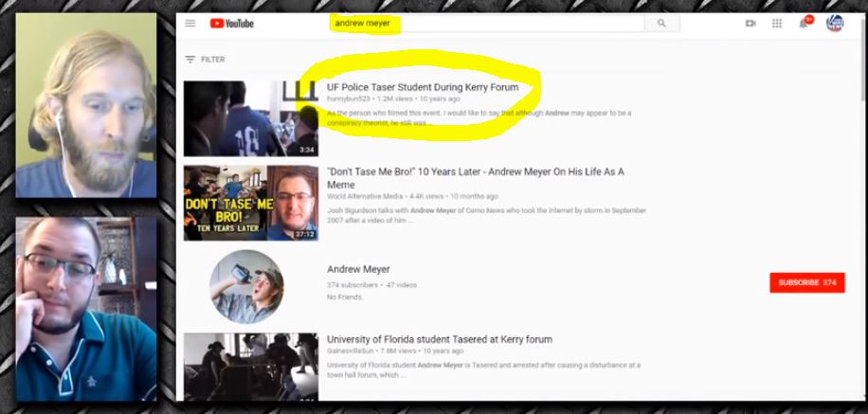Open the YouTube hamburger guide menu
Viewport: 868px width, 414px height.
190,24
